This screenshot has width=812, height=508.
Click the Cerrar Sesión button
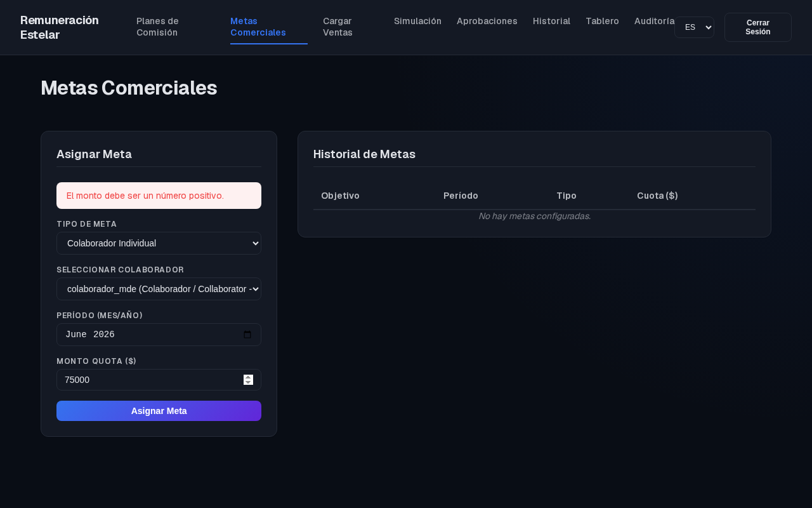point(758,27)
